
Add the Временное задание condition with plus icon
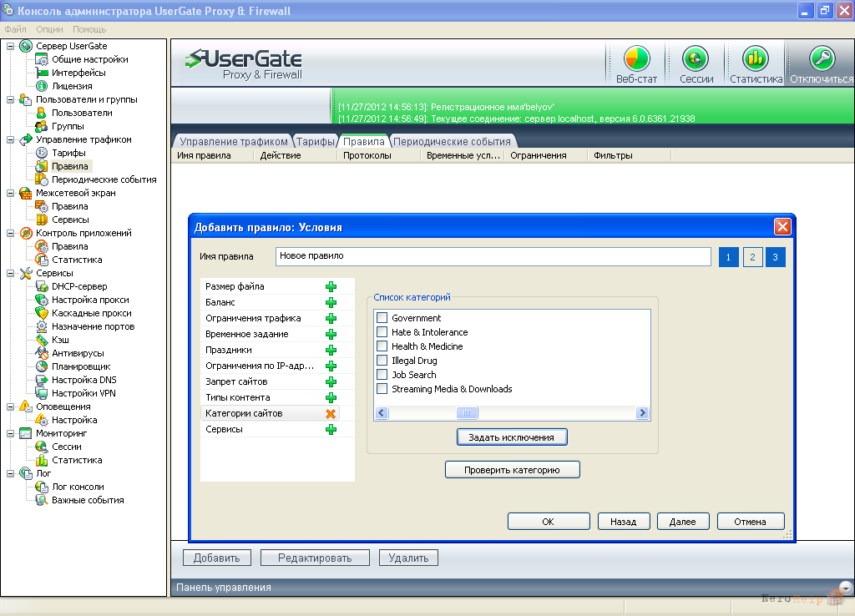coord(331,334)
